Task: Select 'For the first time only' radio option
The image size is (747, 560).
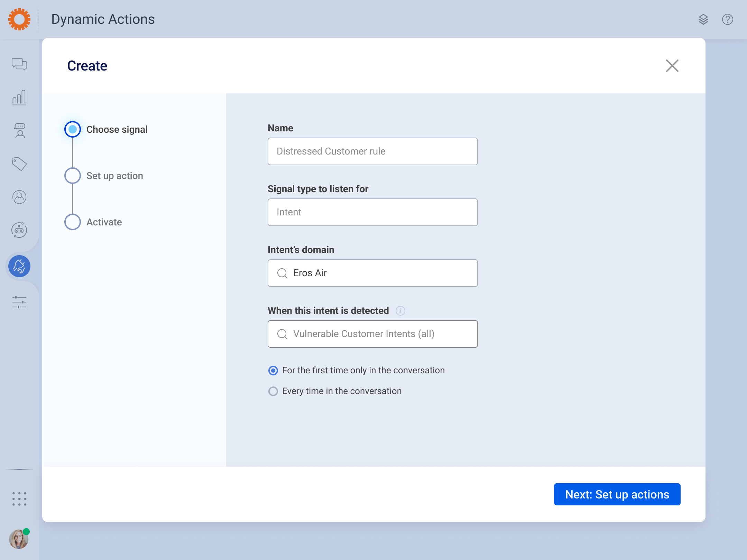Action: point(273,371)
